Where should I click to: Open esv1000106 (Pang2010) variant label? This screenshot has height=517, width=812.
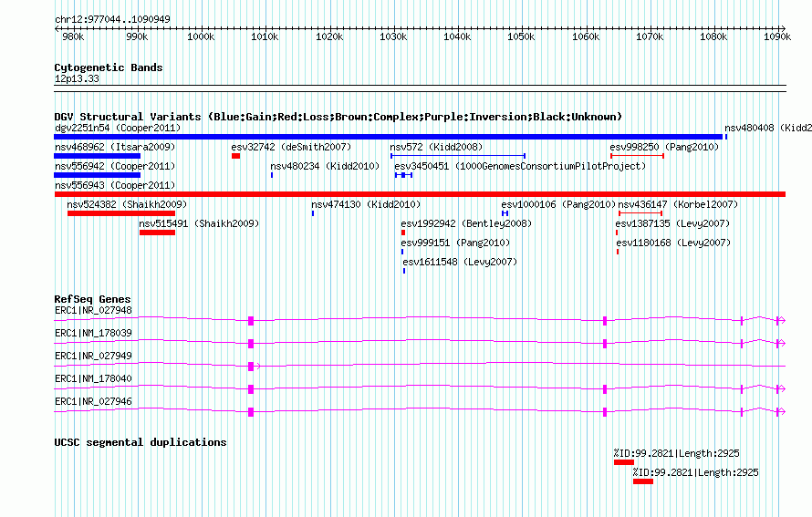(558, 204)
